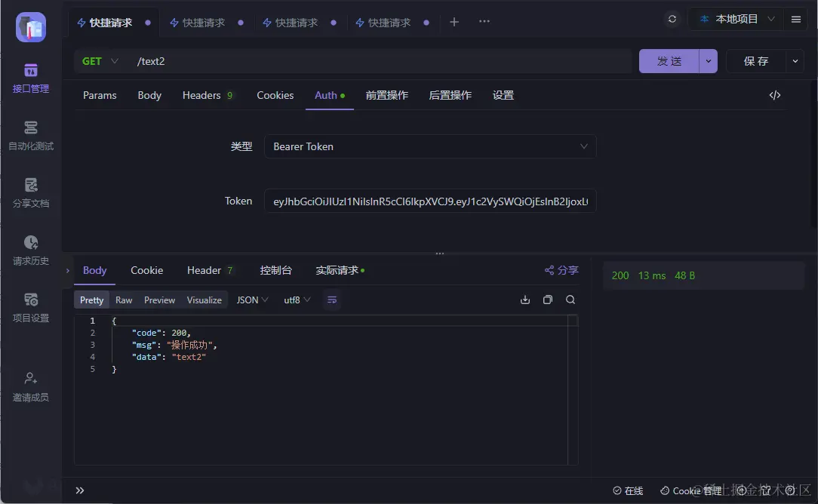
Task: Open Cookie 管理 in status bar
Action: click(690, 491)
